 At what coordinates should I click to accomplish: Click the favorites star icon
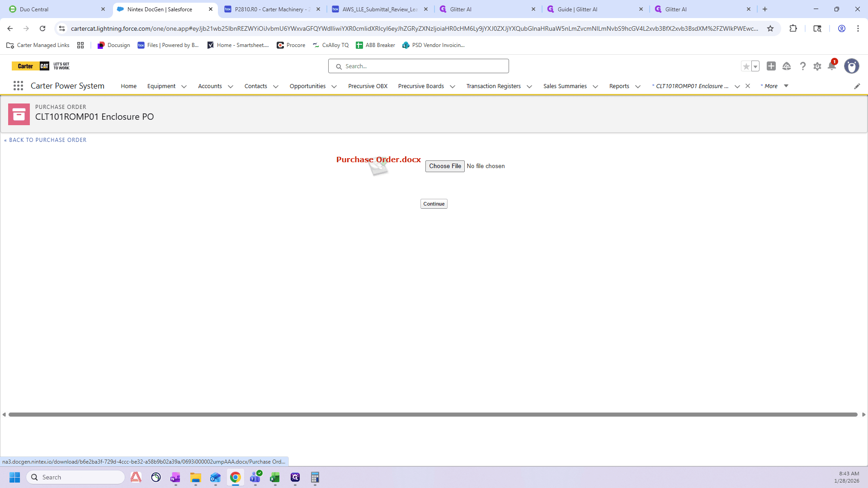(x=746, y=66)
